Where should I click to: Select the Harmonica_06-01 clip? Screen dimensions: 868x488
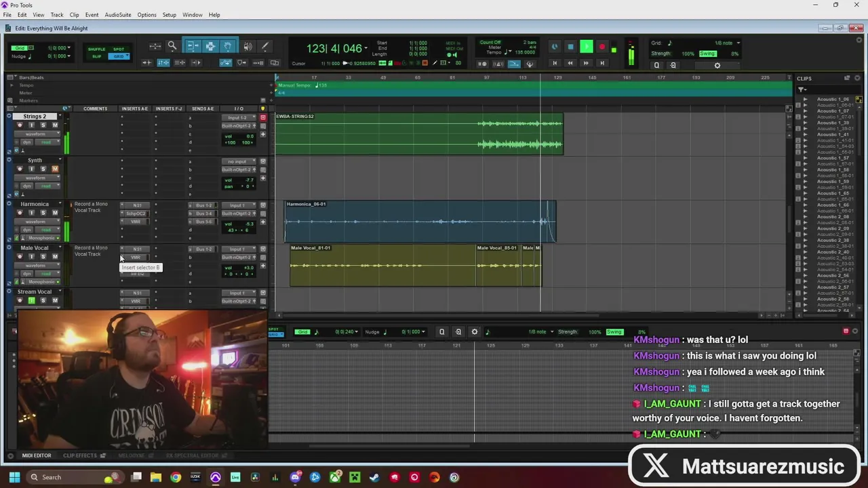pos(420,221)
